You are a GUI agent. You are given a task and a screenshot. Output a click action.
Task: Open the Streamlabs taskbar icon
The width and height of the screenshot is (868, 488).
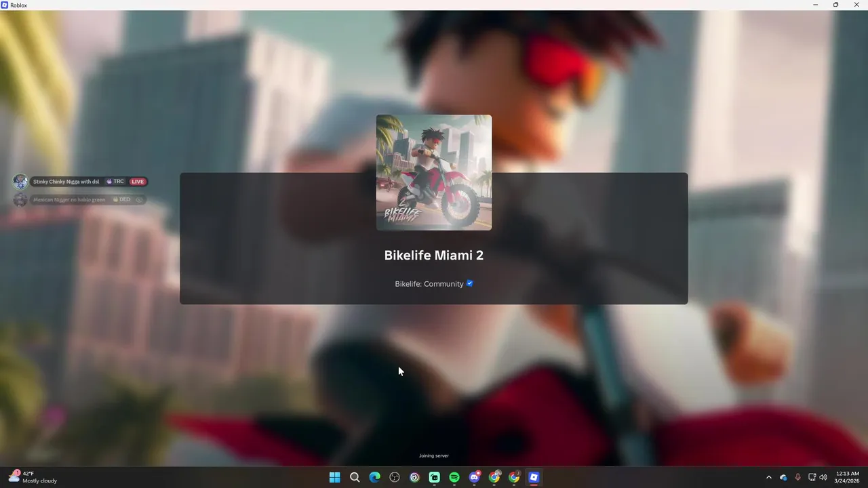pos(435,477)
